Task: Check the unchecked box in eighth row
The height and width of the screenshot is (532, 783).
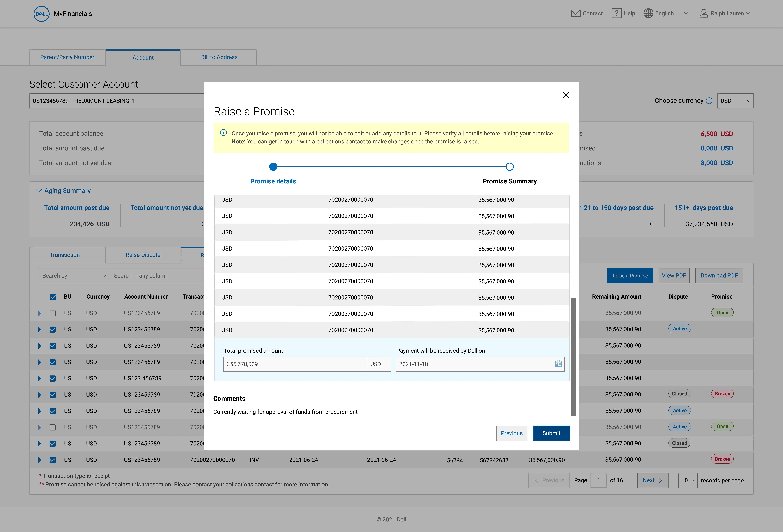Action: click(x=53, y=427)
